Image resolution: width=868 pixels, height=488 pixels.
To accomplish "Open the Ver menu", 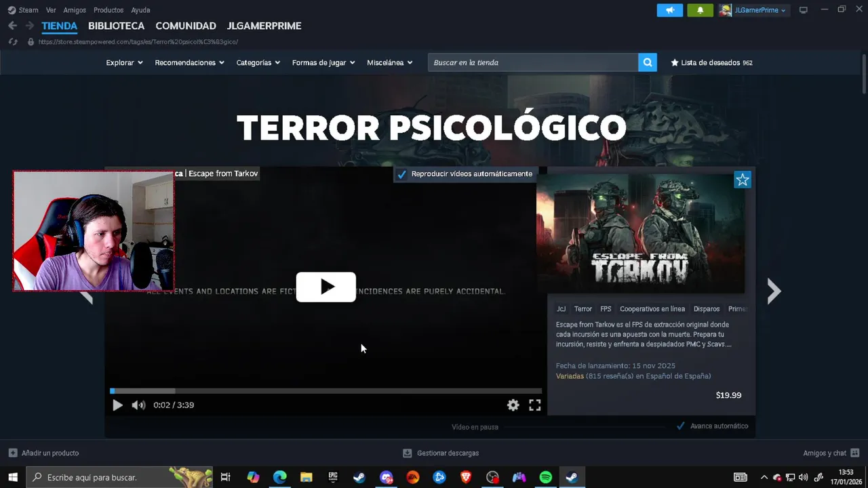I will [51, 10].
